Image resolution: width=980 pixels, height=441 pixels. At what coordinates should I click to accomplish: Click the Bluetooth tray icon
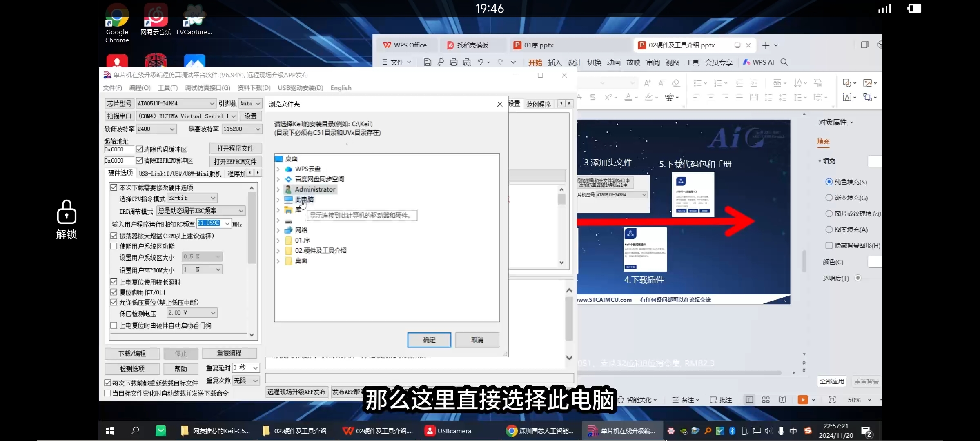(732, 431)
